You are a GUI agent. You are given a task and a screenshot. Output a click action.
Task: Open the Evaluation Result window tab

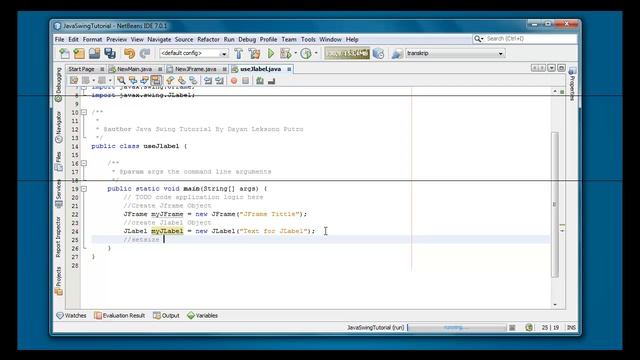point(120,316)
